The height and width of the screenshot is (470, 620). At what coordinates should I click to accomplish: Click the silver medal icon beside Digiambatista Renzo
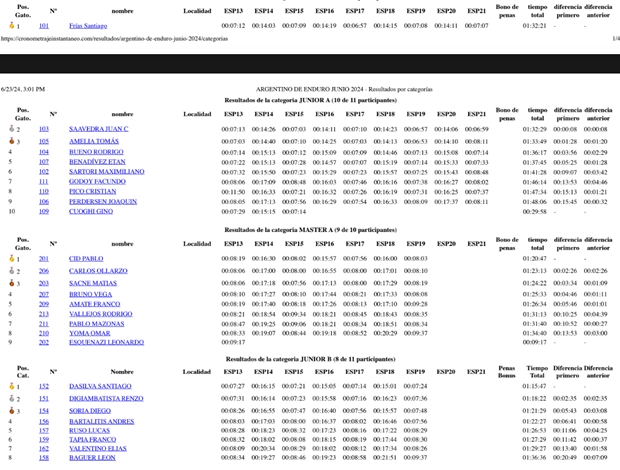click(x=11, y=398)
